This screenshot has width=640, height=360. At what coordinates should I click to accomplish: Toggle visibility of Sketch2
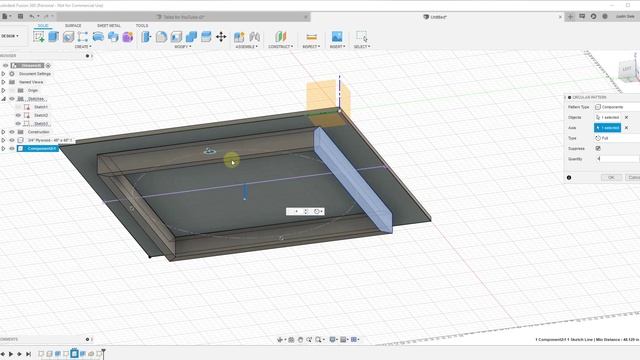tap(18, 115)
